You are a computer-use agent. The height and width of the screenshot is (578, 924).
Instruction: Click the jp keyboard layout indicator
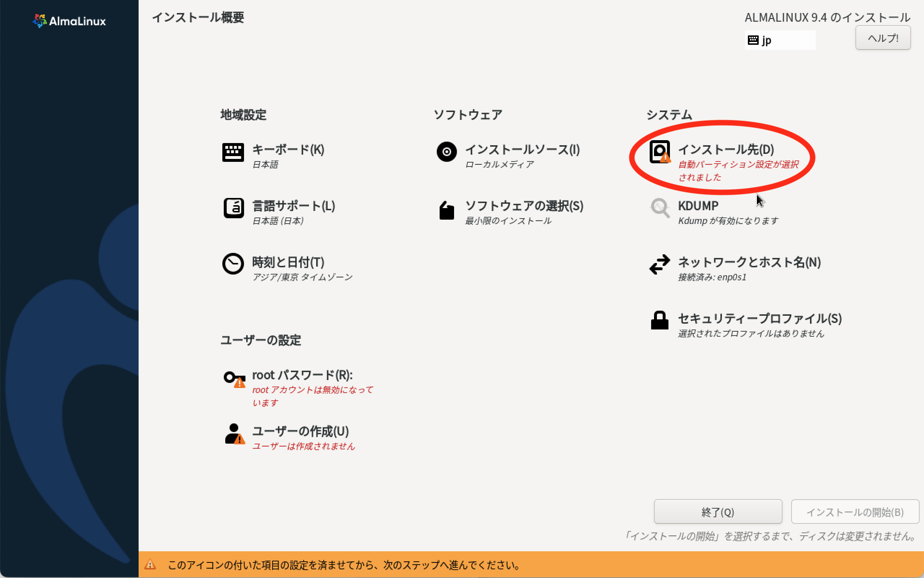[x=780, y=40]
